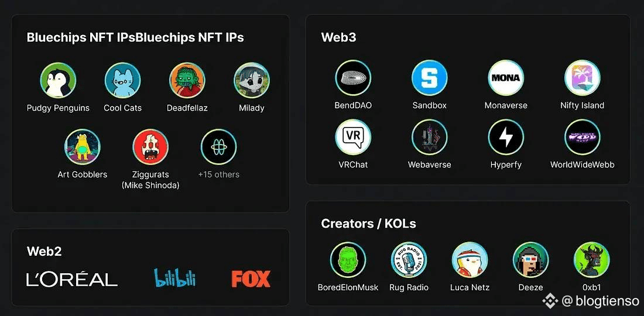Select the Cool Cats blue cat icon
Viewport: 644px width, 316px height.
tap(122, 80)
